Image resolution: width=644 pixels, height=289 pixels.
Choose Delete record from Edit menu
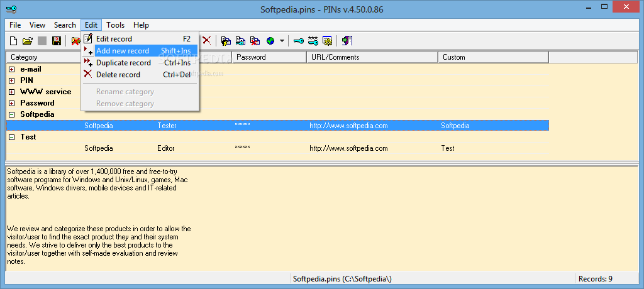[140, 75]
